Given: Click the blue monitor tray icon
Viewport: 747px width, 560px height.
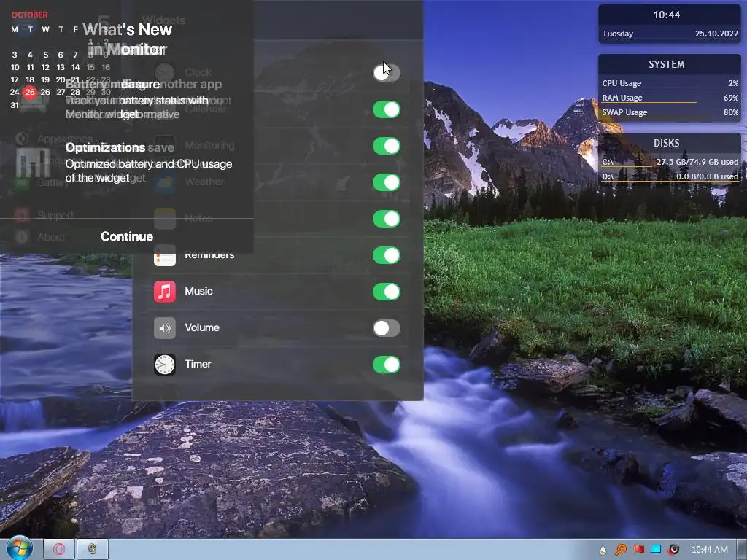Looking at the screenshot, I should (656, 549).
